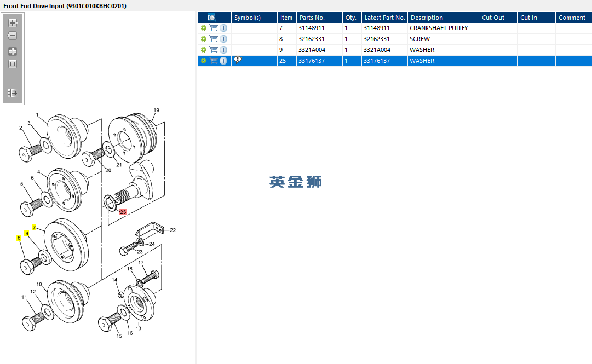Open the search icon in table header

pos(212,18)
